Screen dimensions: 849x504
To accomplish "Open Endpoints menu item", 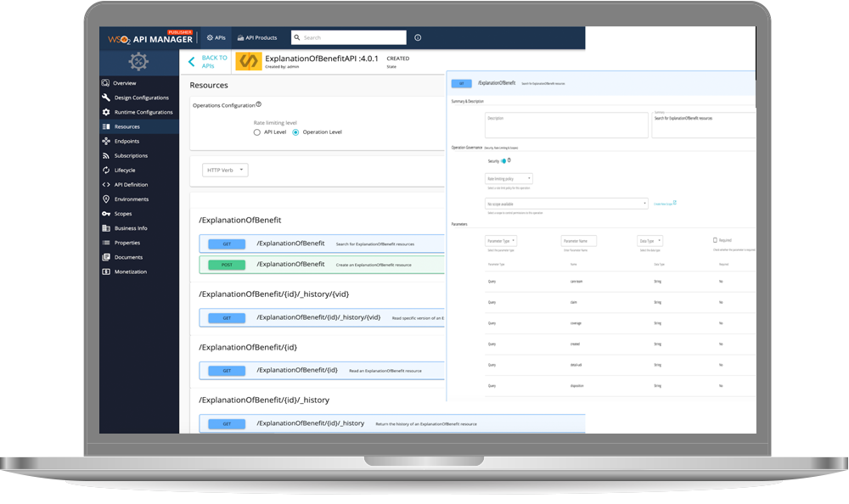I will pyautogui.click(x=140, y=141).
